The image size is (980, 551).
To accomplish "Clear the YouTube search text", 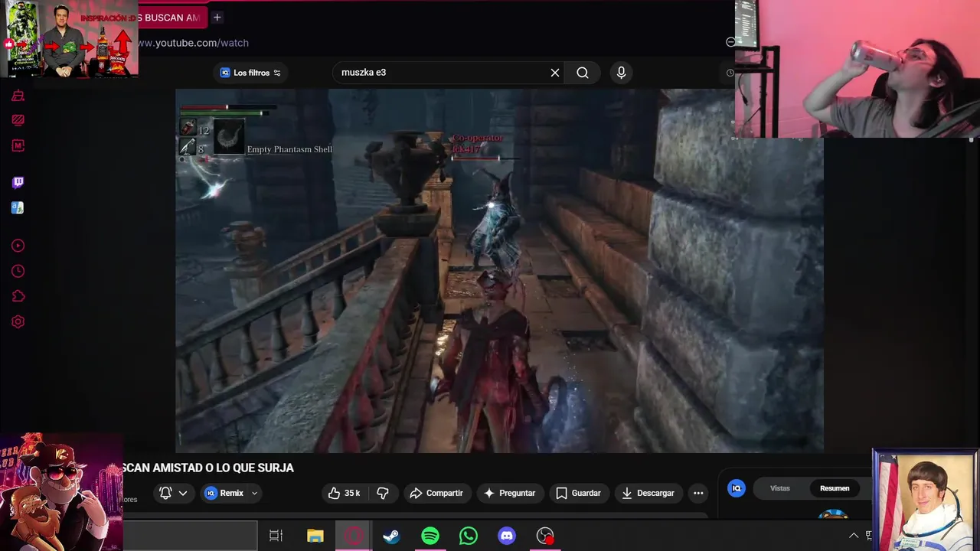I will pos(555,73).
